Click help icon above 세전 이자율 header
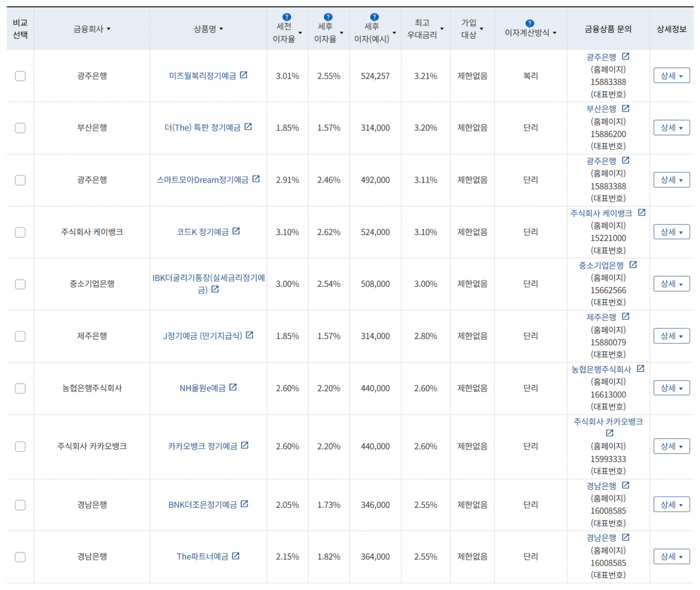The width and height of the screenshot is (700, 590). pyautogui.click(x=287, y=17)
